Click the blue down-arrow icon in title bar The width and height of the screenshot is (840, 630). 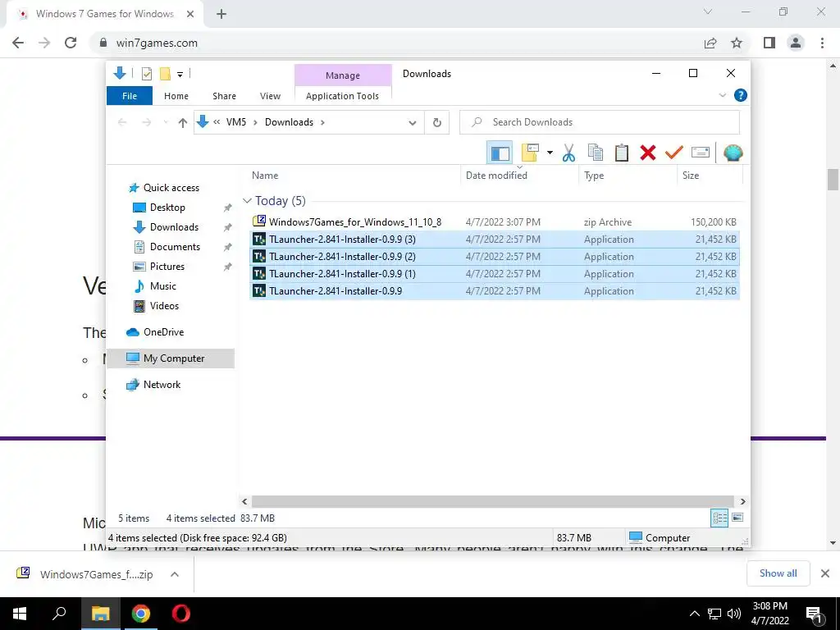pyautogui.click(x=120, y=73)
